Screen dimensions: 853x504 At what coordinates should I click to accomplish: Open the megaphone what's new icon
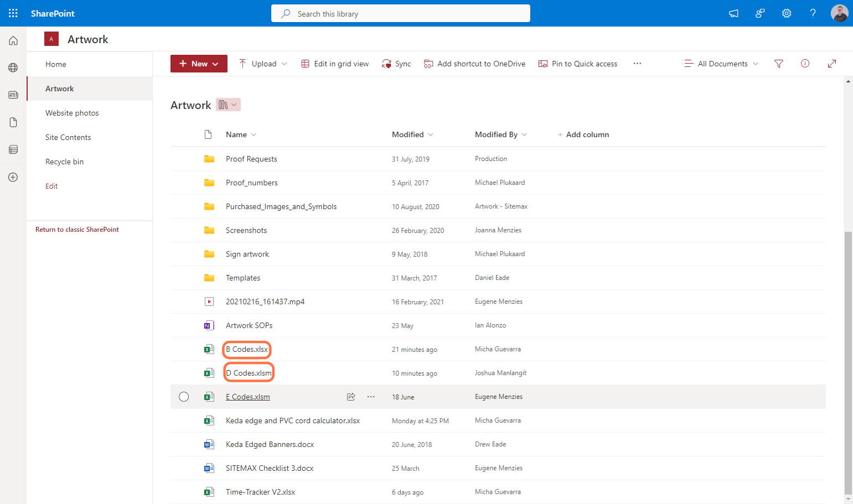pyautogui.click(x=733, y=13)
